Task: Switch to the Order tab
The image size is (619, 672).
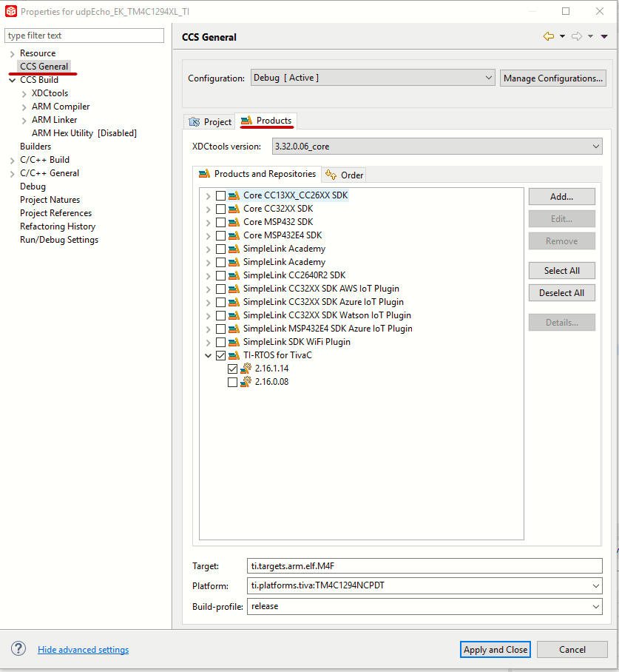Action: (x=344, y=175)
